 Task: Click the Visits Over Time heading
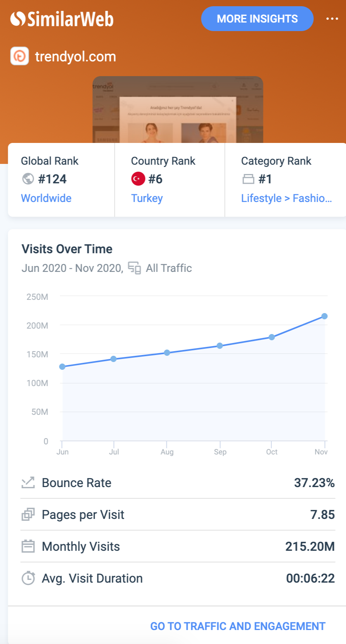coord(67,249)
